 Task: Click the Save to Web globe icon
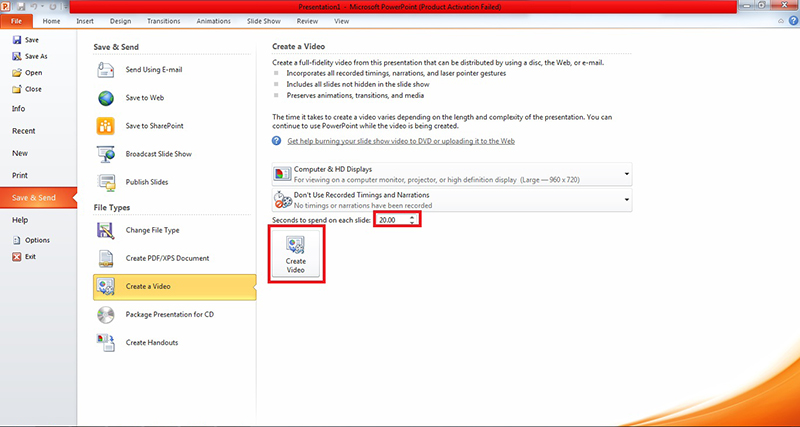[x=106, y=98]
